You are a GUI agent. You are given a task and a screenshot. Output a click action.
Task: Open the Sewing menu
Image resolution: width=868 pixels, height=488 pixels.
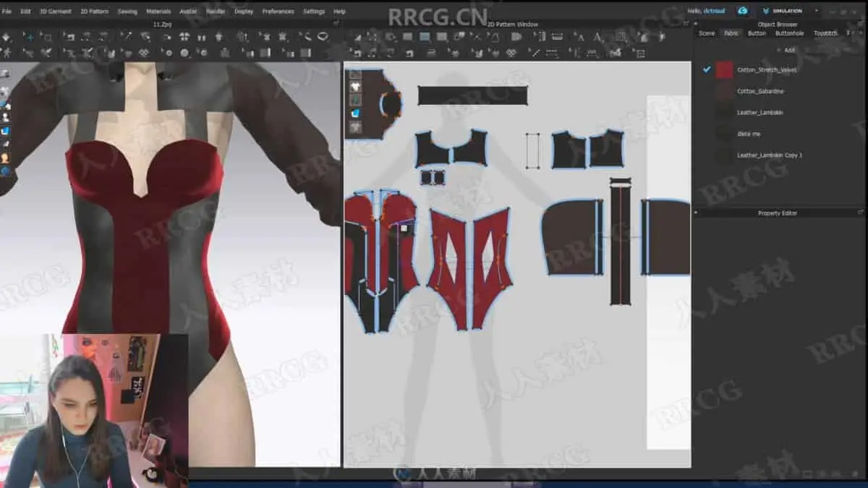click(x=127, y=12)
